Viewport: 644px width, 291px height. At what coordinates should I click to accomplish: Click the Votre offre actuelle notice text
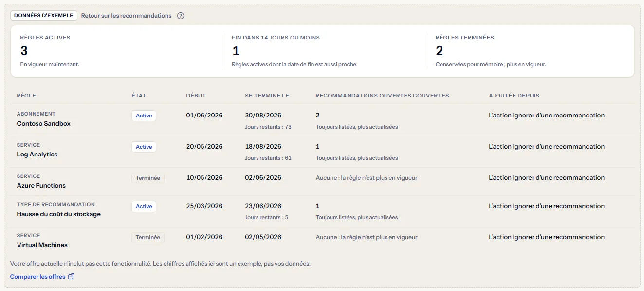pyautogui.click(x=160, y=264)
